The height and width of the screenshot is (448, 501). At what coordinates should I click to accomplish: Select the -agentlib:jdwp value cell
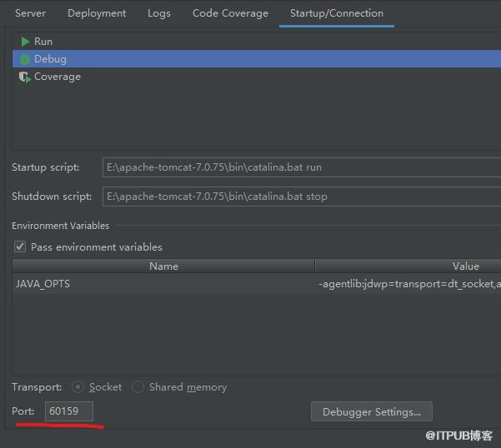pyautogui.click(x=408, y=284)
